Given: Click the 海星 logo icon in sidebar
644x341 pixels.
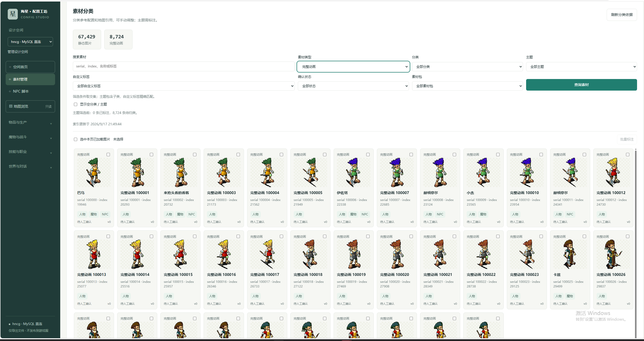Looking at the screenshot, I should 13,14.
